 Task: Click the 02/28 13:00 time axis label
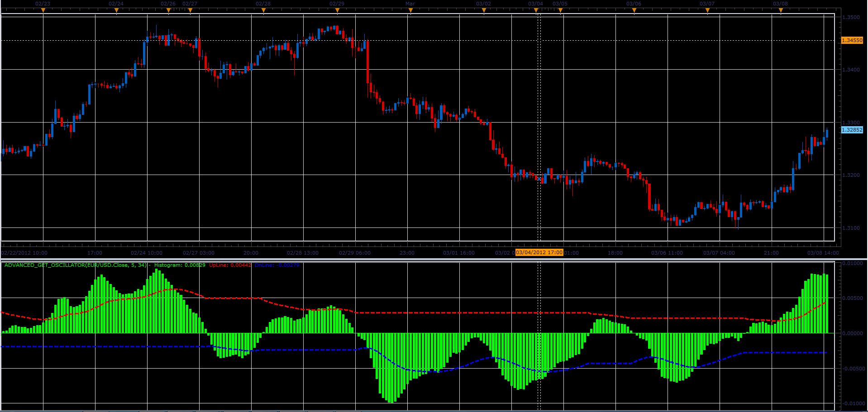pyautogui.click(x=303, y=253)
